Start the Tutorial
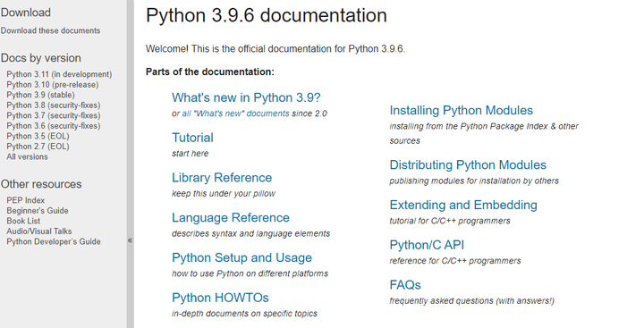Image resolution: width=644 pixels, height=328 pixels. click(x=192, y=138)
